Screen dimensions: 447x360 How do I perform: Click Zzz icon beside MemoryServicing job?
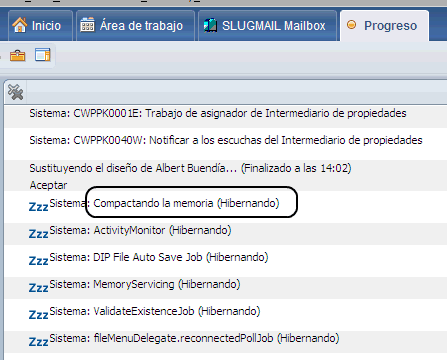(x=39, y=288)
